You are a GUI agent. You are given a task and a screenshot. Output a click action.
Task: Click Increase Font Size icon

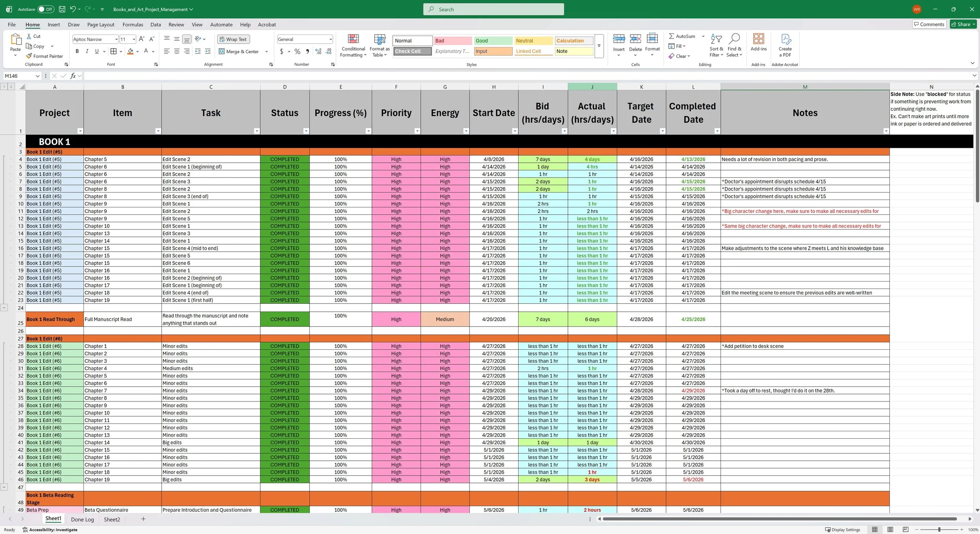click(x=142, y=39)
